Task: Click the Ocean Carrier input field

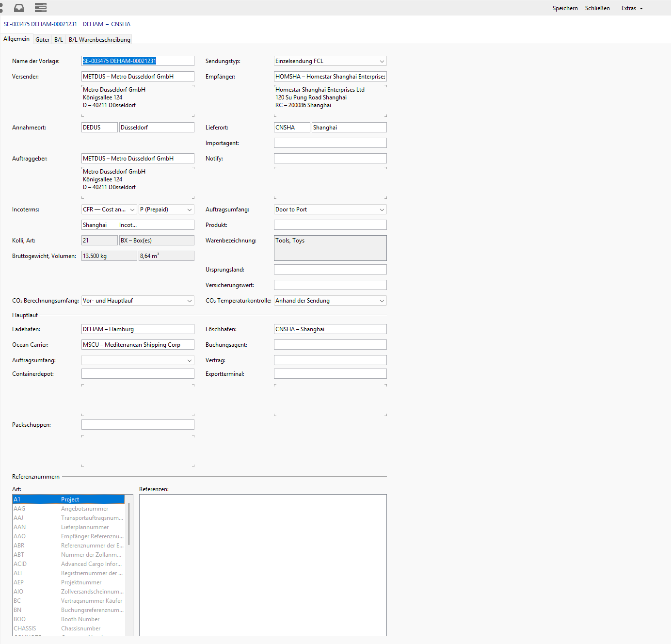Action: point(138,345)
